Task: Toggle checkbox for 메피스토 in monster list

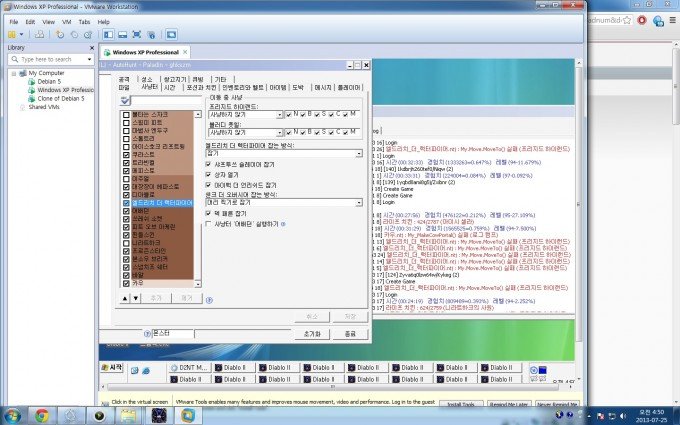Action: pyautogui.click(x=126, y=171)
